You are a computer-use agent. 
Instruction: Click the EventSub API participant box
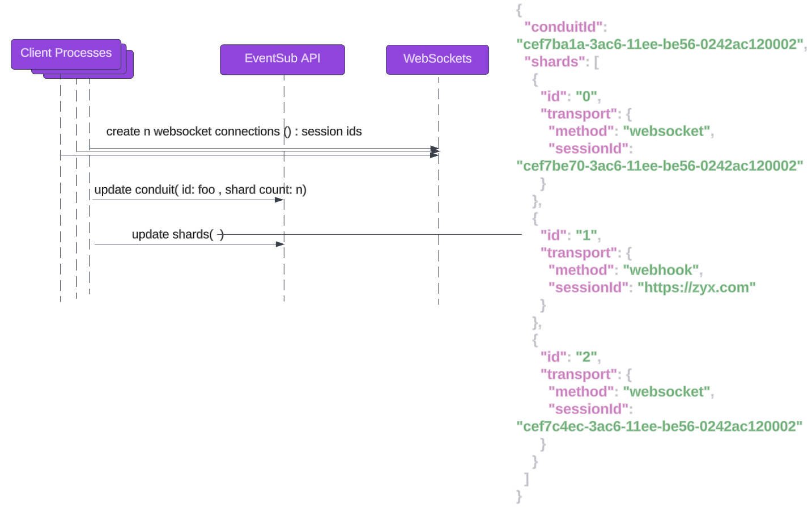[x=282, y=60]
